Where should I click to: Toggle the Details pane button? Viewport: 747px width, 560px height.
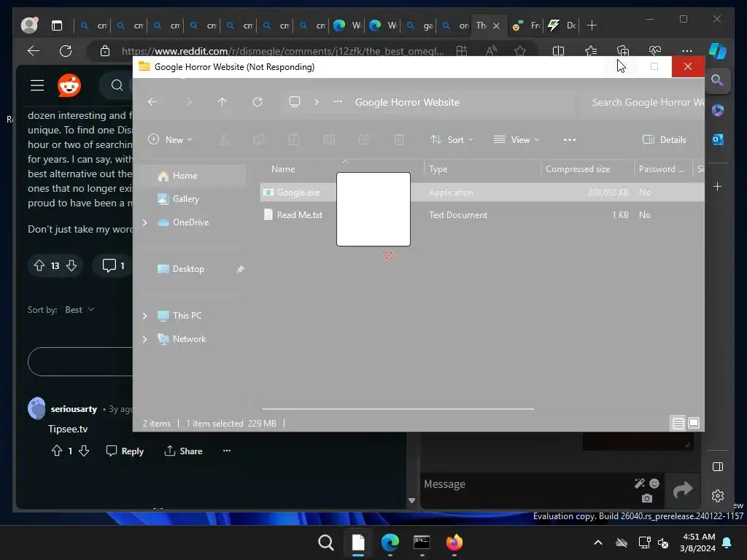pos(664,139)
